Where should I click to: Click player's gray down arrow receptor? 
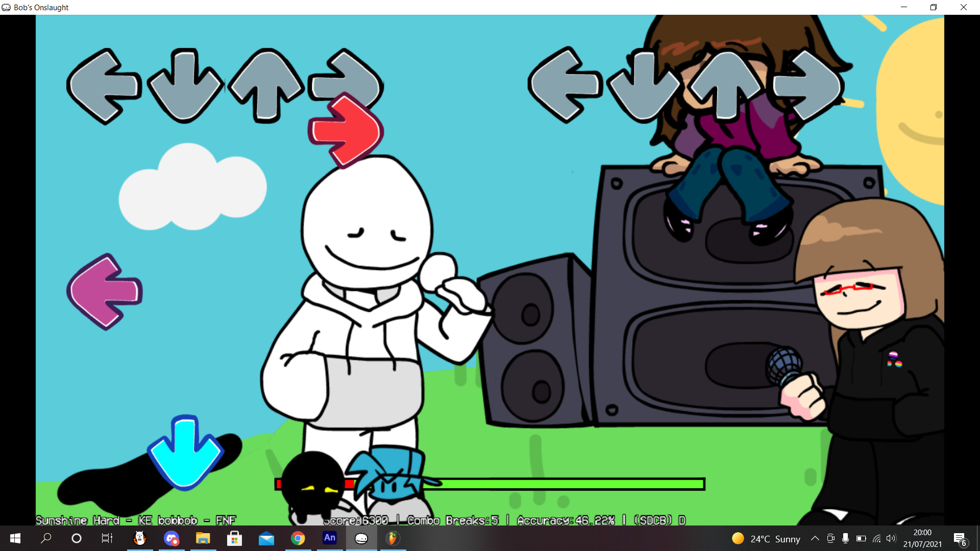point(644,86)
